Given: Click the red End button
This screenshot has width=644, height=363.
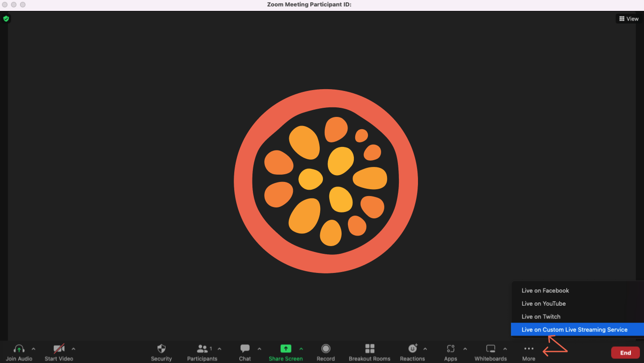Looking at the screenshot, I should (625, 353).
